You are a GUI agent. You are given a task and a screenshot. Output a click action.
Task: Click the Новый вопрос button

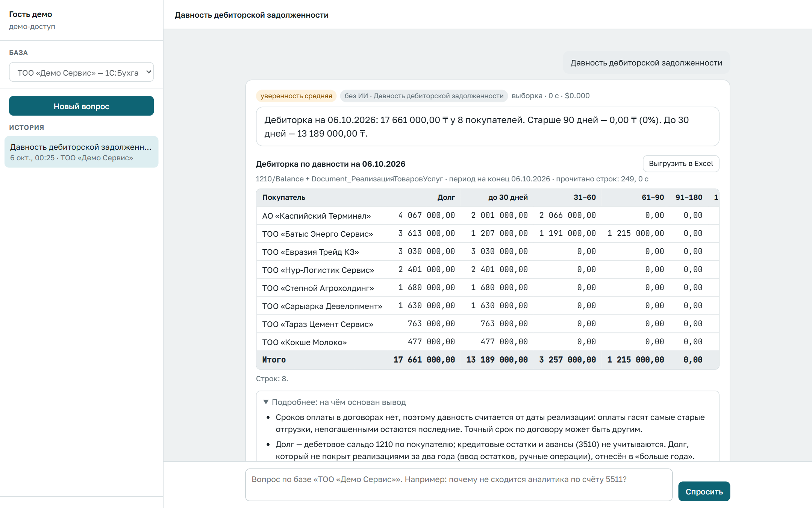(81, 106)
